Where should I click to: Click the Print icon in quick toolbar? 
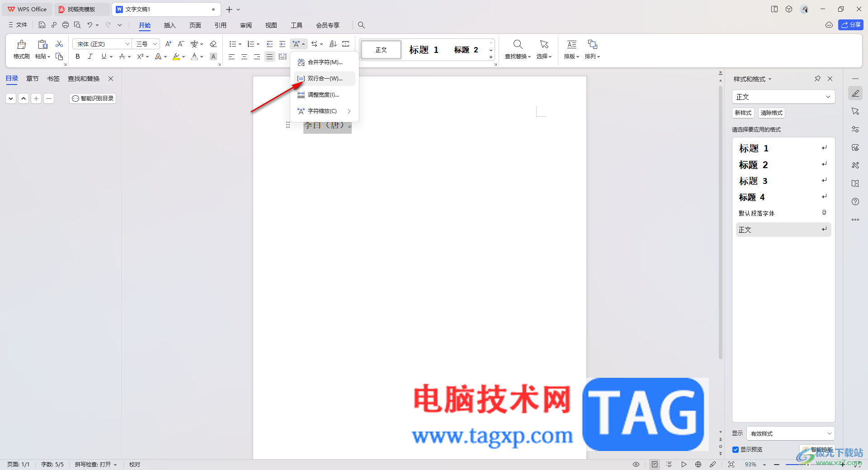click(66, 25)
